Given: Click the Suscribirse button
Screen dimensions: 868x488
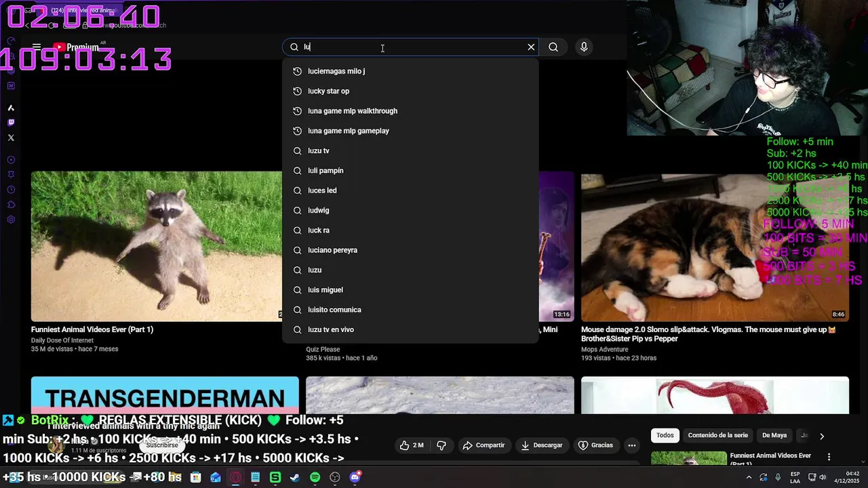Looking at the screenshot, I should click(x=162, y=445).
